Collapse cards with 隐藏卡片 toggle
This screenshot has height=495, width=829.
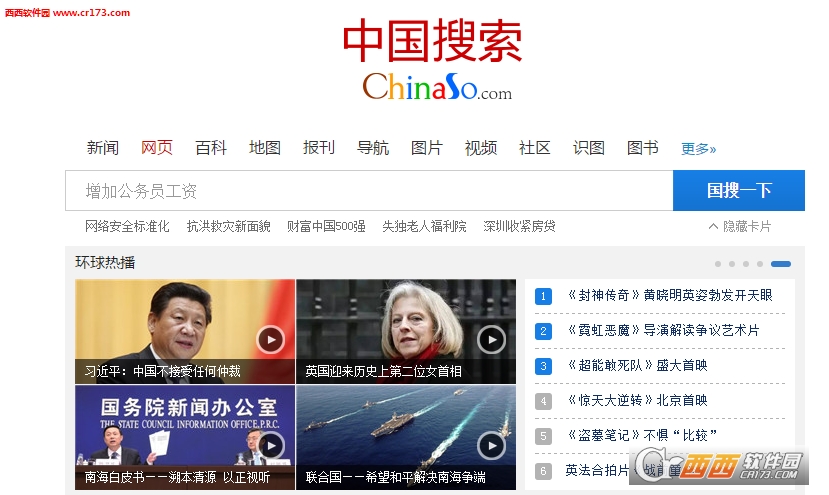tap(740, 226)
